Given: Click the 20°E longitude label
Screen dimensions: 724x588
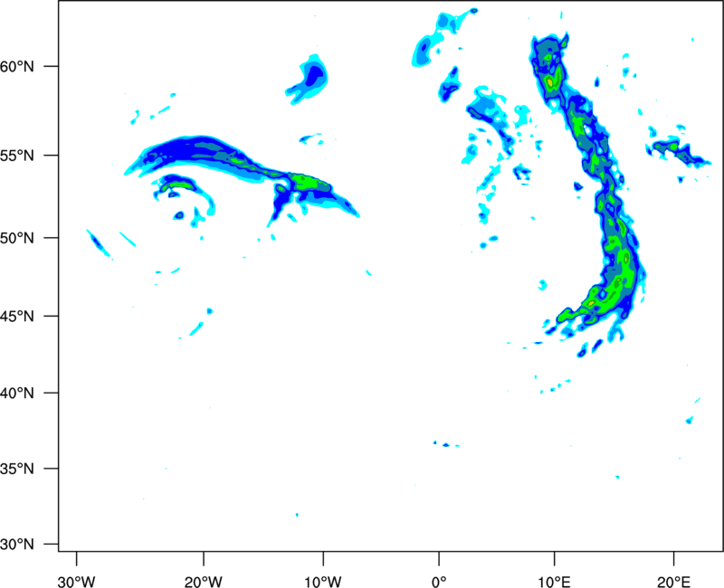Looking at the screenshot, I should [673, 582].
